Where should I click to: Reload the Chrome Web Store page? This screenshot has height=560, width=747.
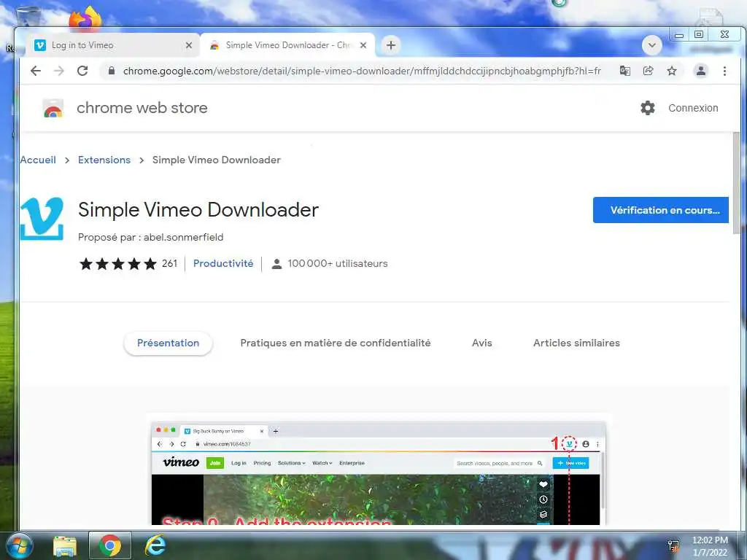[82, 71]
